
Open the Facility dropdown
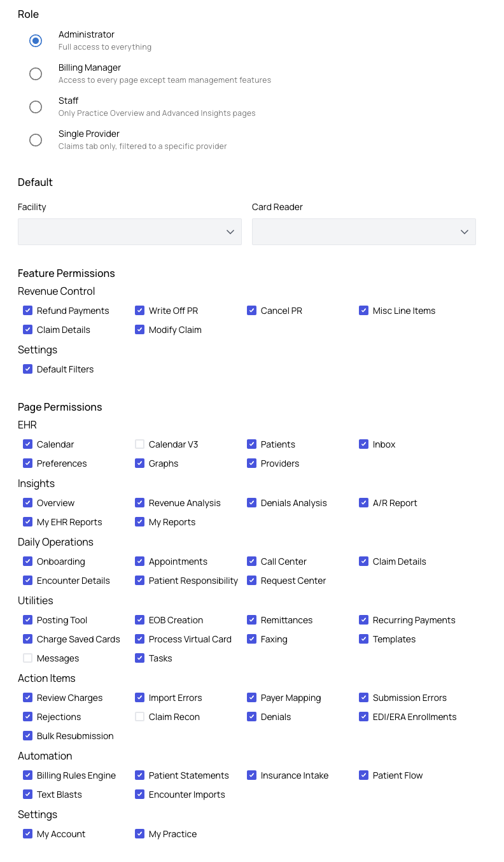coord(130,232)
